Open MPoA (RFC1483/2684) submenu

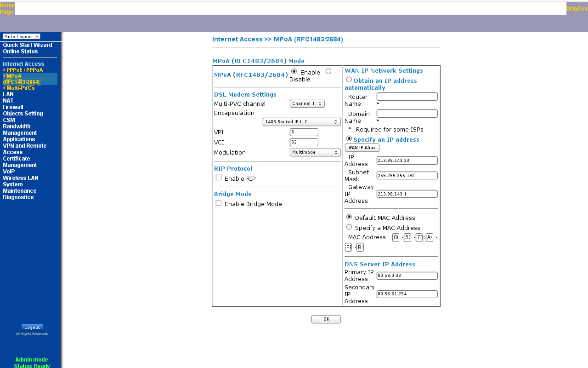point(22,79)
